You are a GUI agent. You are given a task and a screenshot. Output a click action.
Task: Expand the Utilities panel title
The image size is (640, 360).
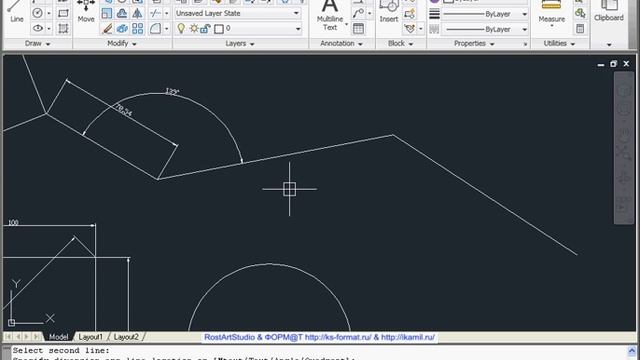559,43
